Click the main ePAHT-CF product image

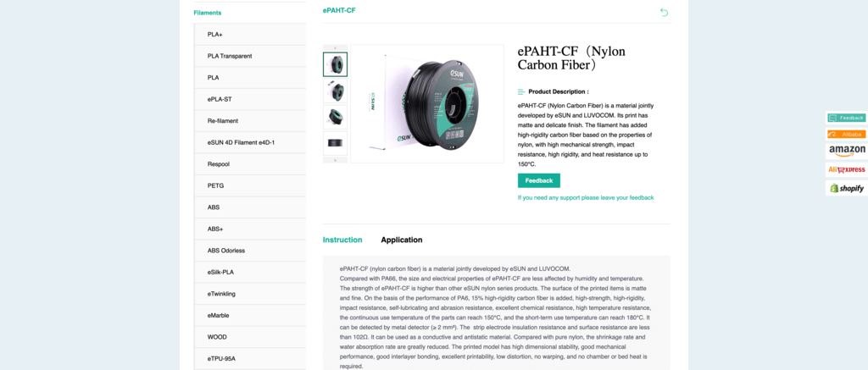point(427,104)
